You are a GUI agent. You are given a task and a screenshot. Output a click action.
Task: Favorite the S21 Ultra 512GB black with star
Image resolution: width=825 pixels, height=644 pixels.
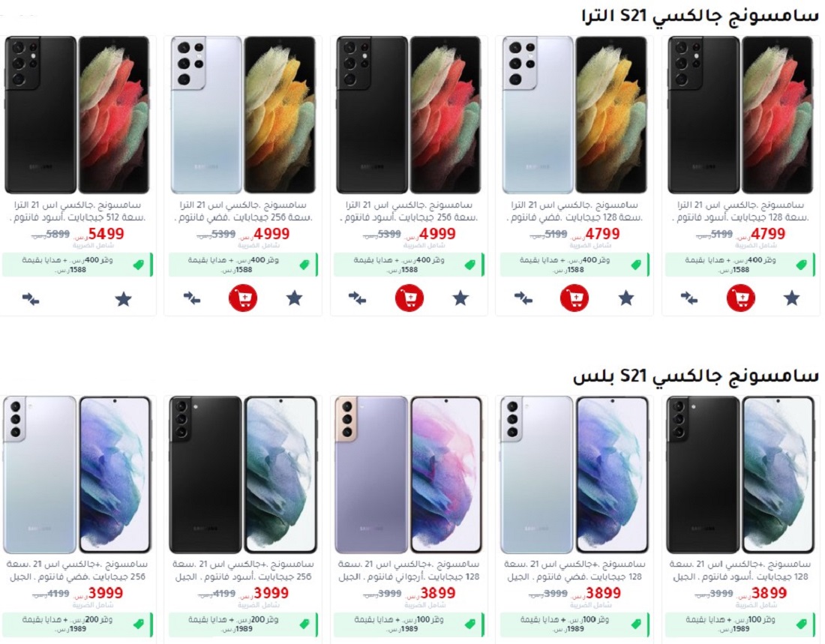123,299
